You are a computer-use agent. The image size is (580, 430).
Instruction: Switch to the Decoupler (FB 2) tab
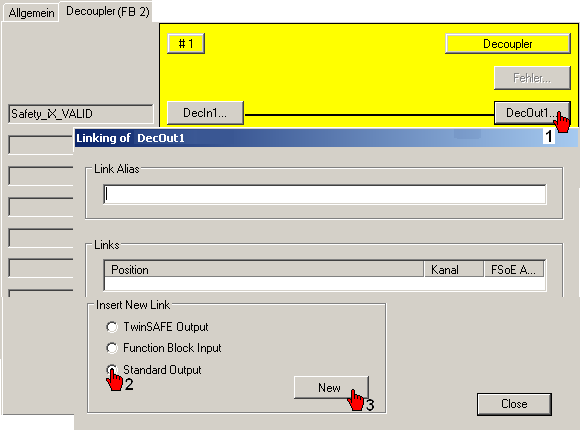[108, 11]
